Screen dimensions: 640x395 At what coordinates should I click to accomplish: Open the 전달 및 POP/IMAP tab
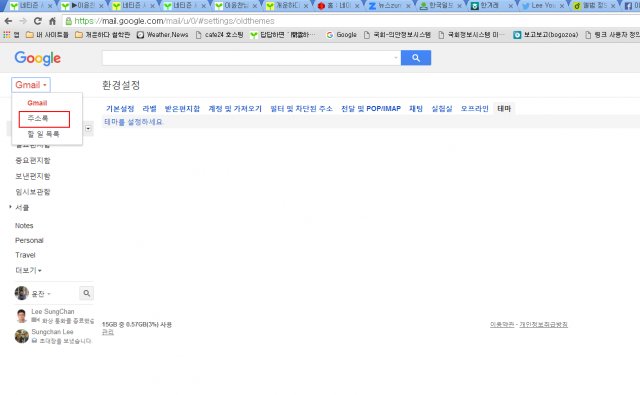(371, 109)
